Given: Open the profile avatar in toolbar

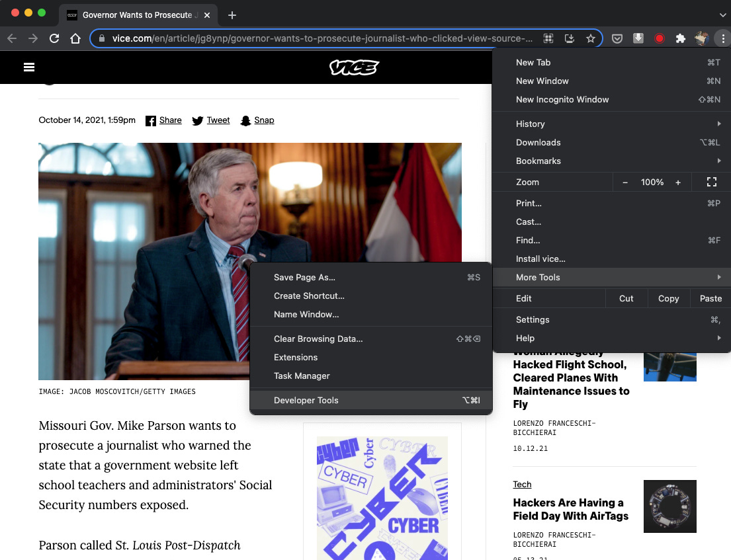Looking at the screenshot, I should [702, 38].
